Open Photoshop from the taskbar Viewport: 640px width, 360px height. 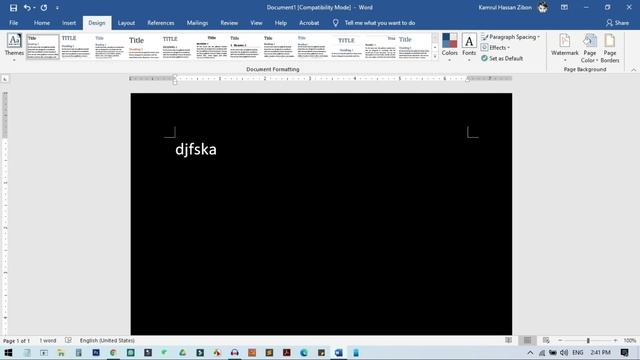(x=96, y=353)
